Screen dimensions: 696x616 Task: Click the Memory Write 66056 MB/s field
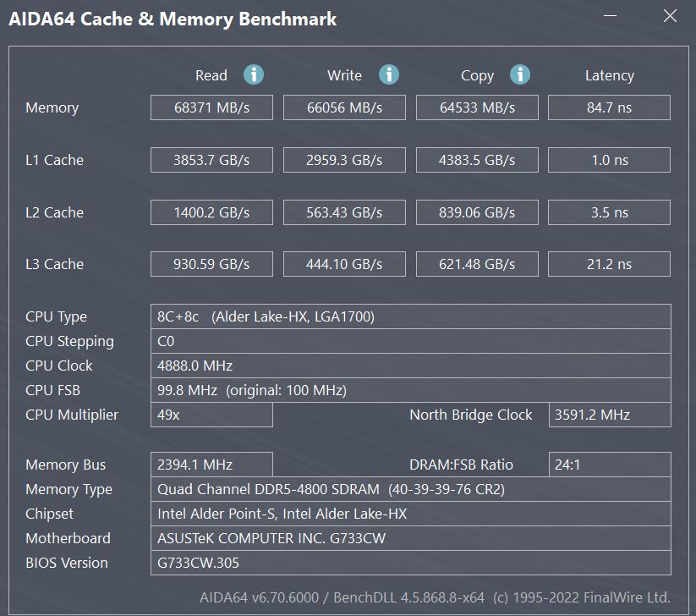click(x=344, y=107)
